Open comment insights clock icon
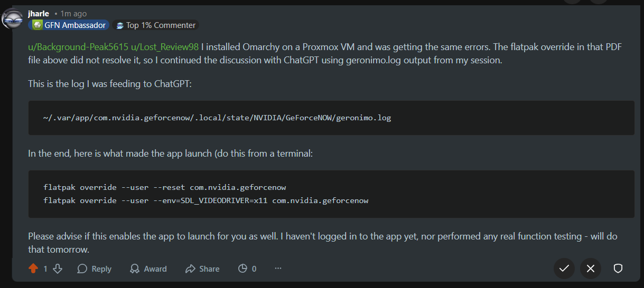The width and height of the screenshot is (644, 288). [242, 268]
